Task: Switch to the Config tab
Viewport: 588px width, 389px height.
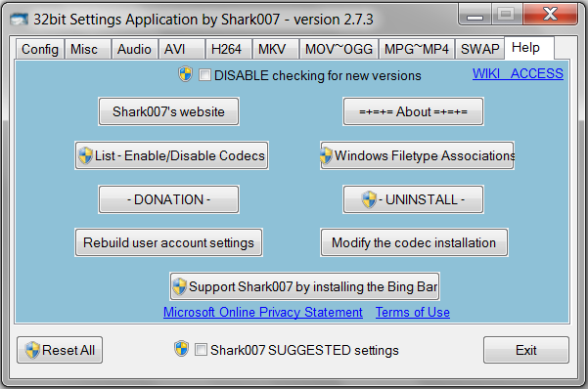Action: 40,49
